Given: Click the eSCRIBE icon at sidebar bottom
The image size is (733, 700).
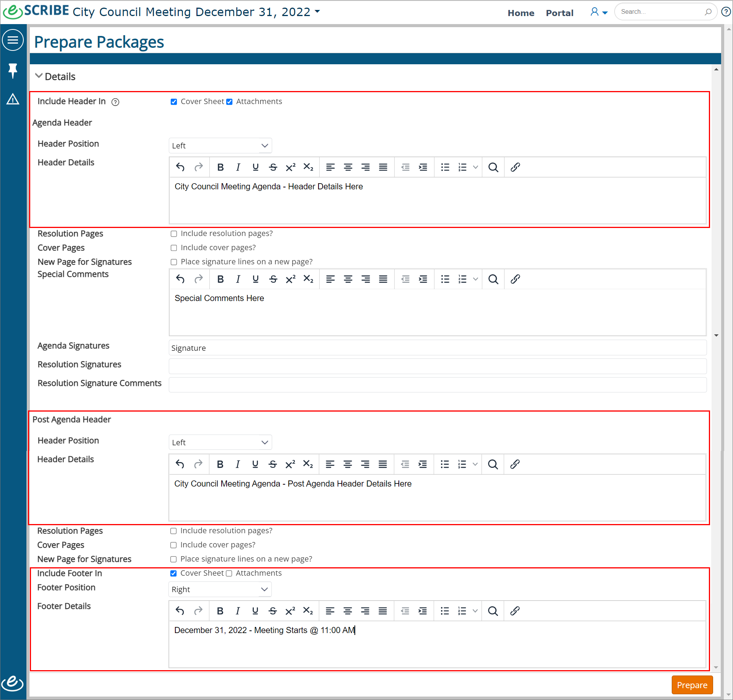Looking at the screenshot, I should (x=12, y=683).
